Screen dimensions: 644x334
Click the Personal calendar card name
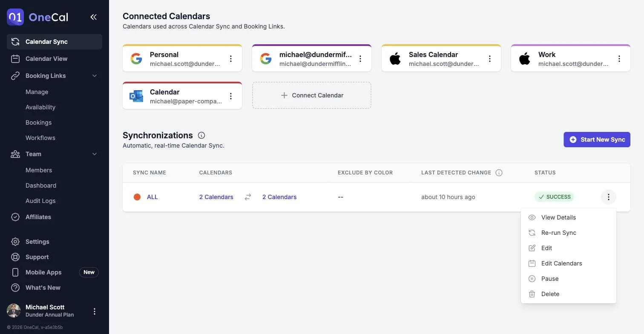point(164,54)
